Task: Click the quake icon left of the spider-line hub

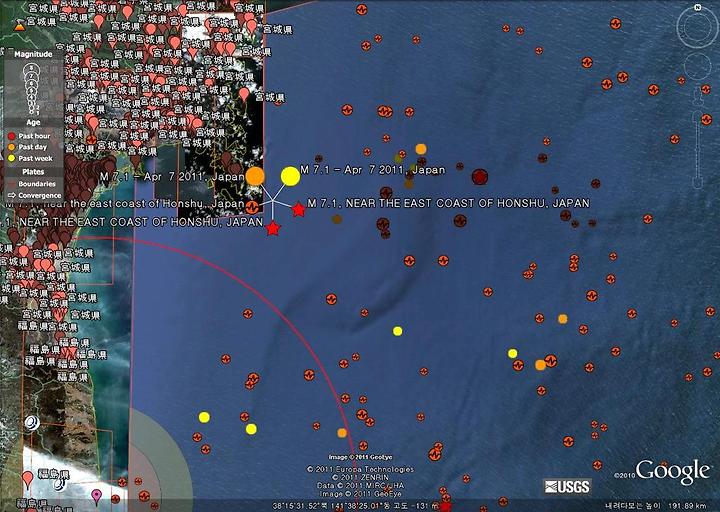Action: [252, 207]
